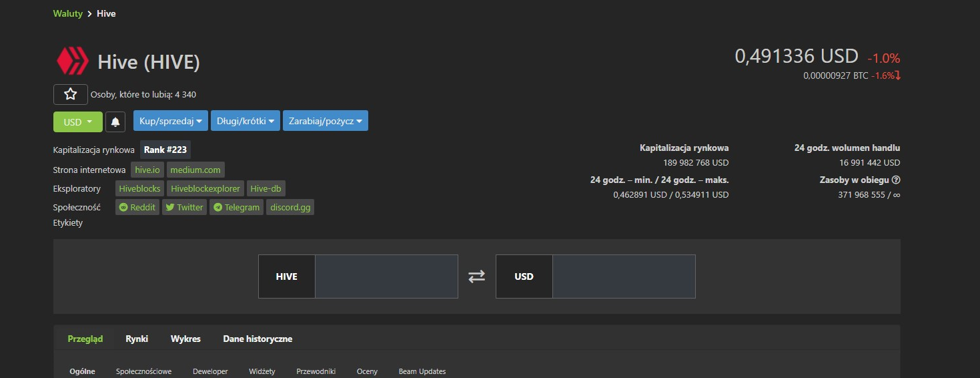The width and height of the screenshot is (980, 378).
Task: Open price alert bell icon
Action: pyautogui.click(x=115, y=122)
